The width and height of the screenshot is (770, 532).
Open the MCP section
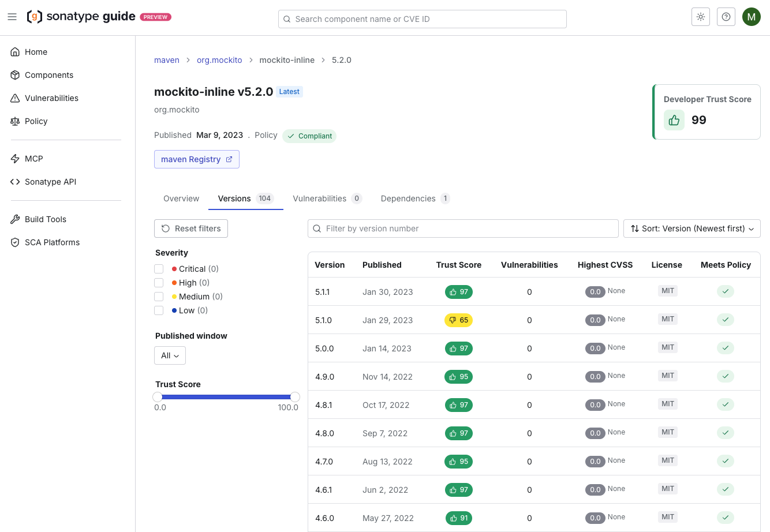click(16, 158)
